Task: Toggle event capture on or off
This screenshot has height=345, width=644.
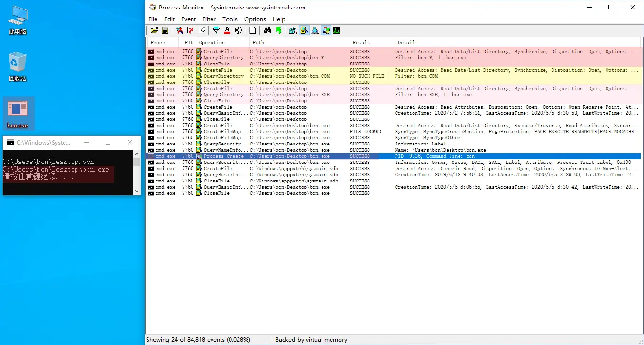Action: pyautogui.click(x=179, y=30)
